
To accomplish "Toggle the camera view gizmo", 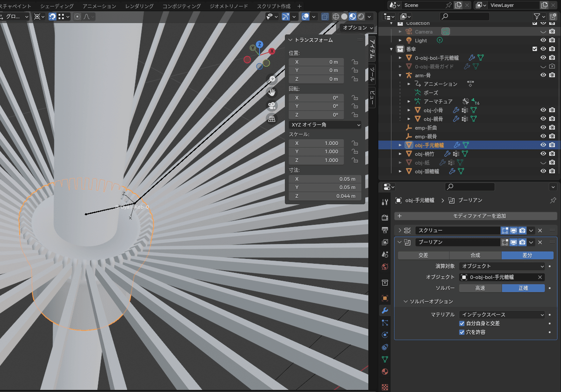I will 272,105.
